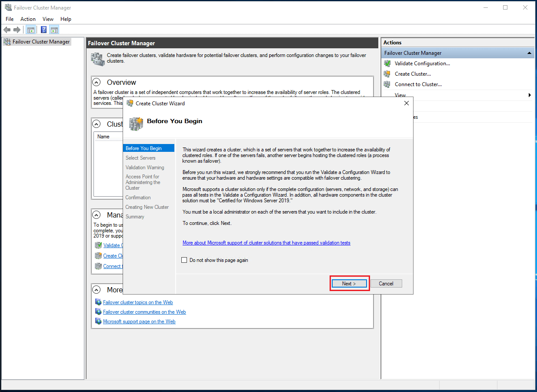Select 'Select Servers' wizard step
This screenshot has width=537, height=392.
140,158
